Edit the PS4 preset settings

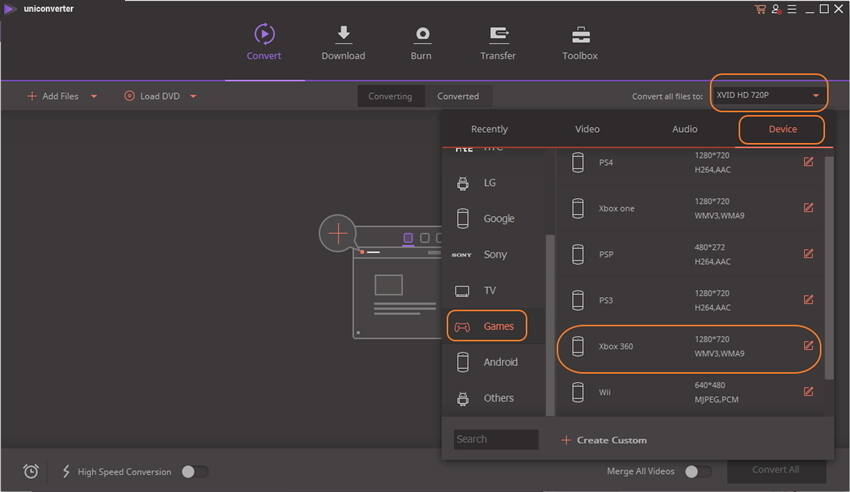tap(808, 161)
